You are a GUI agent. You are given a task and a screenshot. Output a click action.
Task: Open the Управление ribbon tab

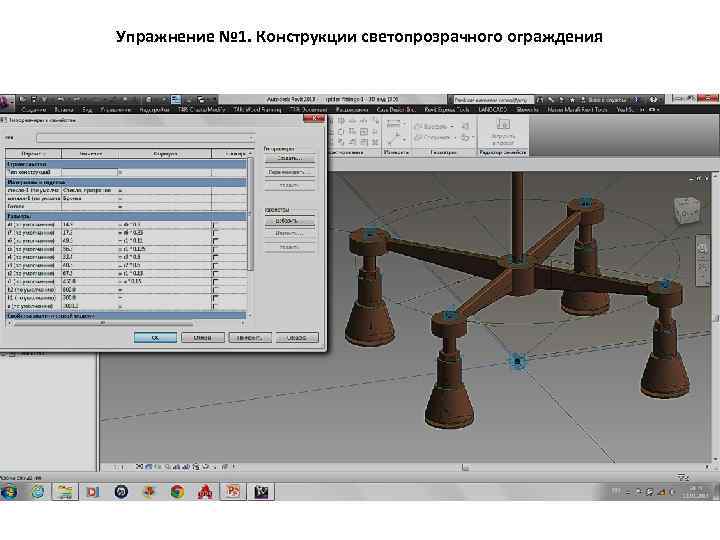(x=115, y=110)
